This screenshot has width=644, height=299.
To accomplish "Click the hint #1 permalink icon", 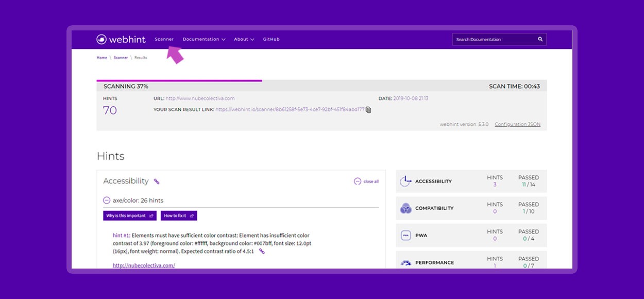I will [x=262, y=251].
